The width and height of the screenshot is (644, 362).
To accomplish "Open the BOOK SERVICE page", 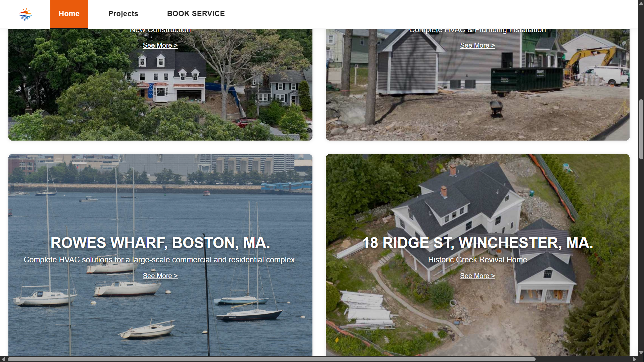I will [x=196, y=14].
